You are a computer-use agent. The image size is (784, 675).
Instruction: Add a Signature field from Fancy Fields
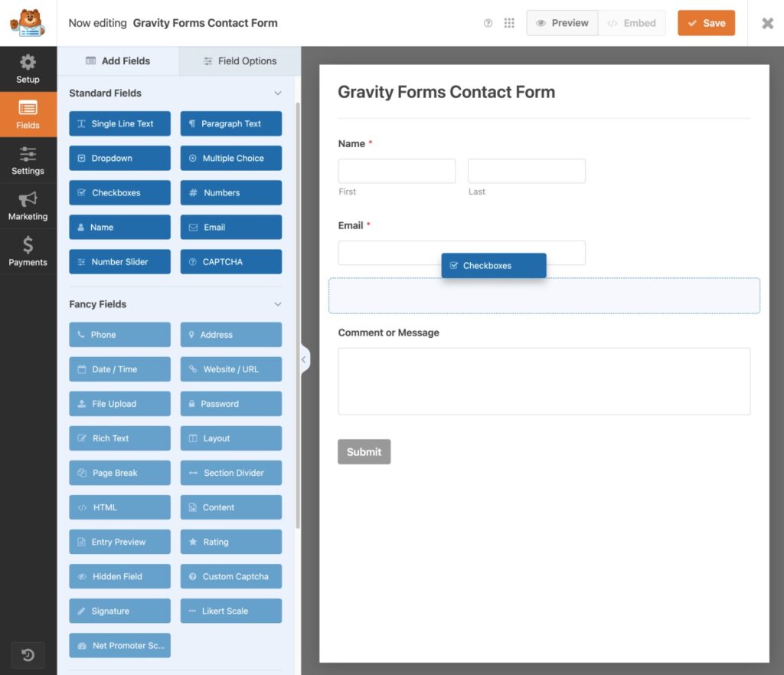pos(119,611)
